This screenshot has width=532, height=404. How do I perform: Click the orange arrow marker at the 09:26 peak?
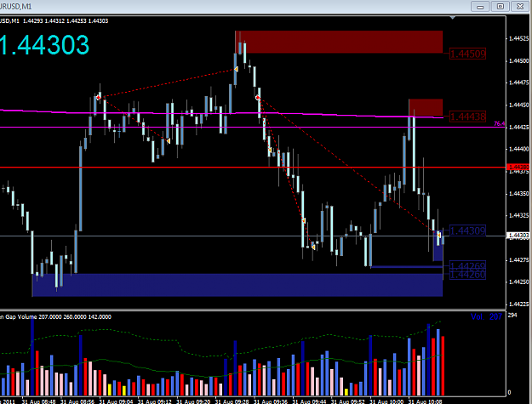(x=236, y=69)
